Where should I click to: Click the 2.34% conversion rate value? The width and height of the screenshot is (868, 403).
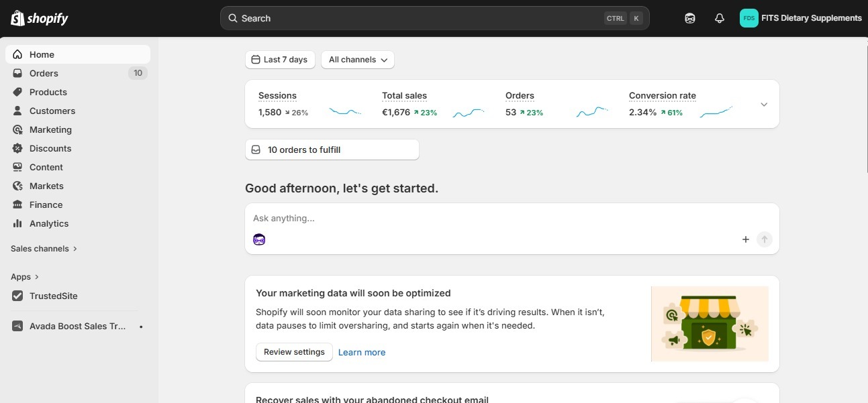[642, 113]
